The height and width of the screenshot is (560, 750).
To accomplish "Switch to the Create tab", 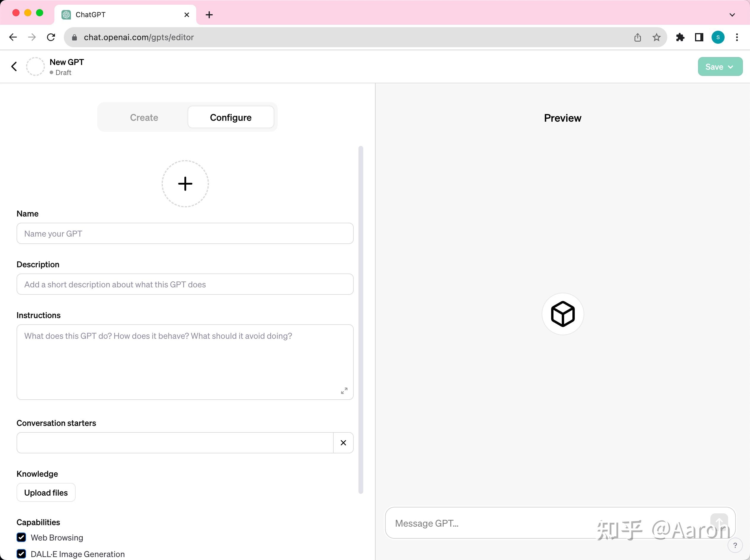I will coord(144,117).
